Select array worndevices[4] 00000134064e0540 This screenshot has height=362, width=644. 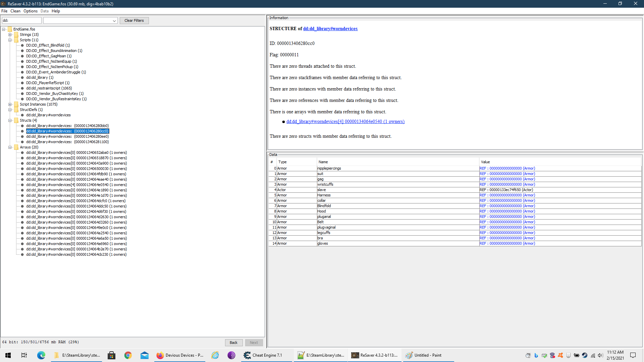coord(76,185)
